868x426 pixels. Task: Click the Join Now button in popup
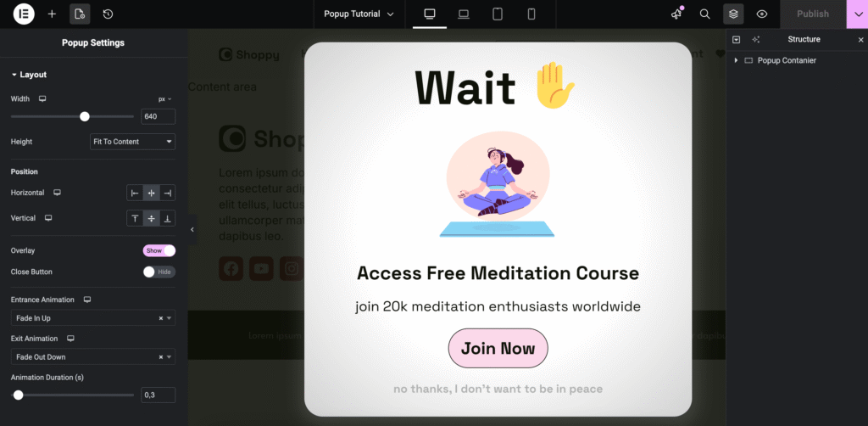pos(498,349)
